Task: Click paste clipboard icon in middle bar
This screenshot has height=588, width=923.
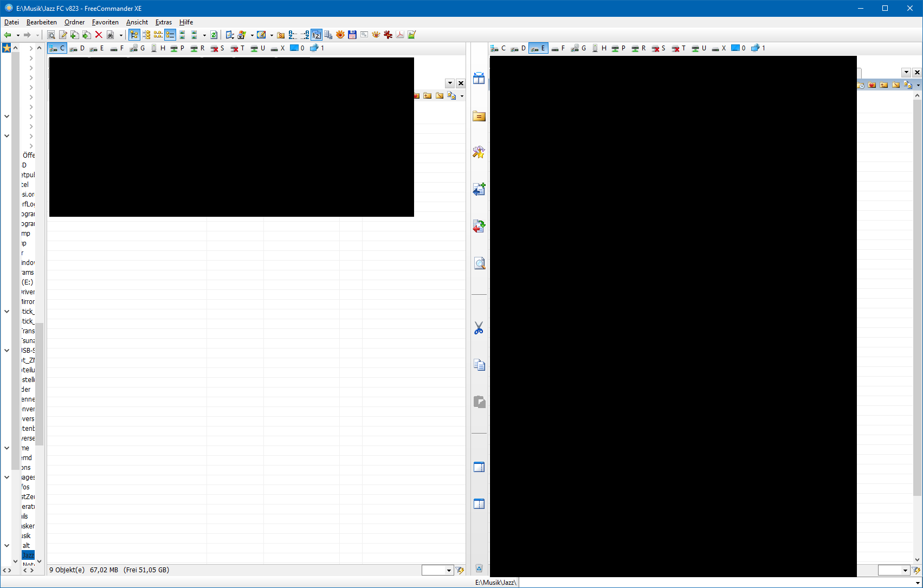Action: pos(479,402)
